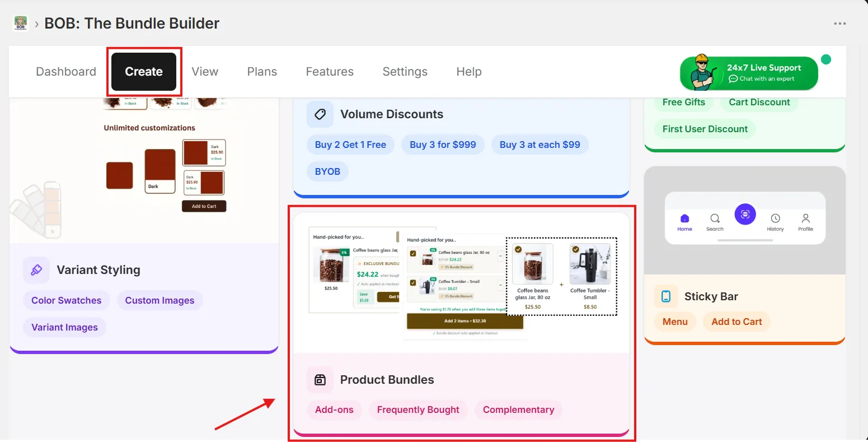Open the Sticky Bar heading
Image resolution: width=868 pixels, height=442 pixels.
click(711, 296)
